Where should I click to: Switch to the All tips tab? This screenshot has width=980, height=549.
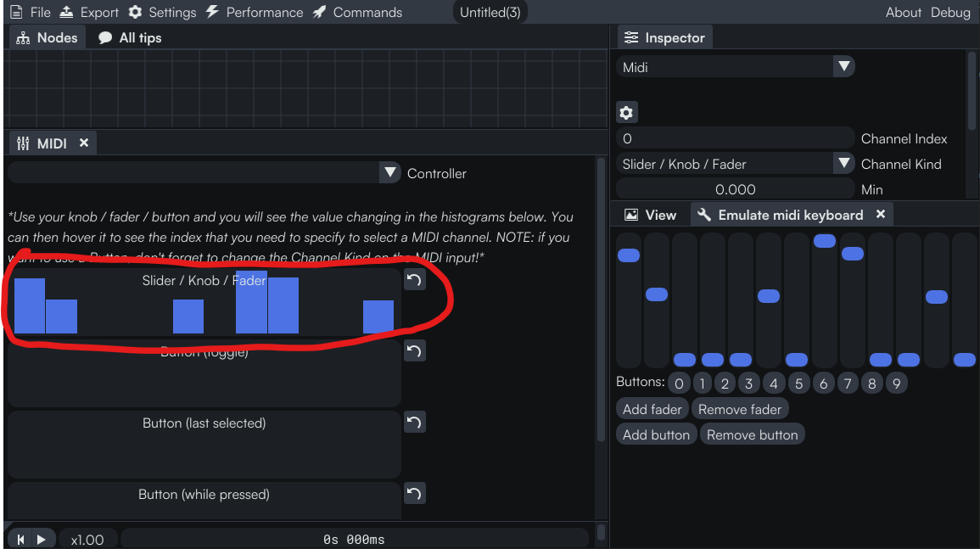click(130, 37)
